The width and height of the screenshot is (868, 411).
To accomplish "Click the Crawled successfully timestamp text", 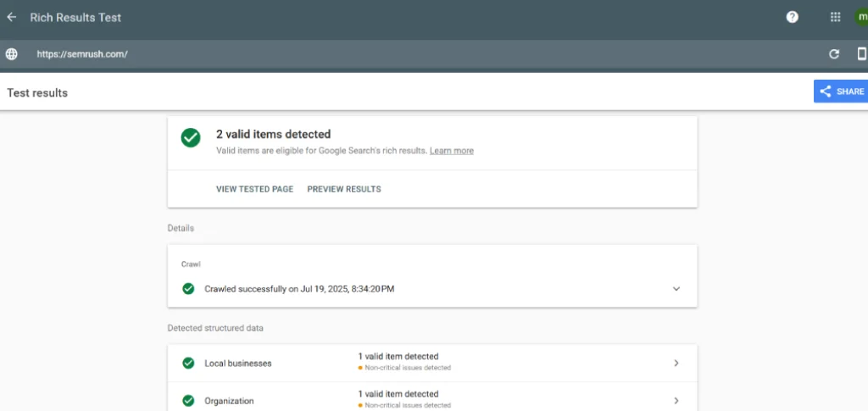I will 299,289.
